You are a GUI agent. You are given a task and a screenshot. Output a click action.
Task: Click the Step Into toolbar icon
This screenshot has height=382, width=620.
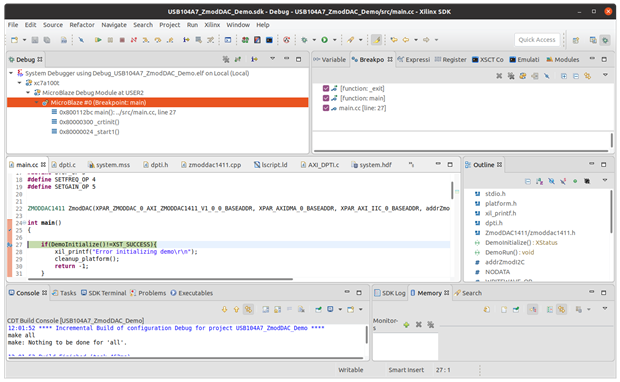click(x=146, y=40)
